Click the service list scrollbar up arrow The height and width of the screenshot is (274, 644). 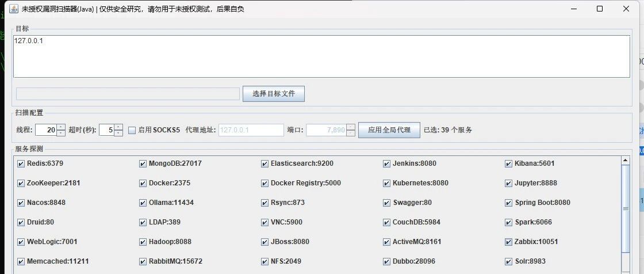(625, 161)
